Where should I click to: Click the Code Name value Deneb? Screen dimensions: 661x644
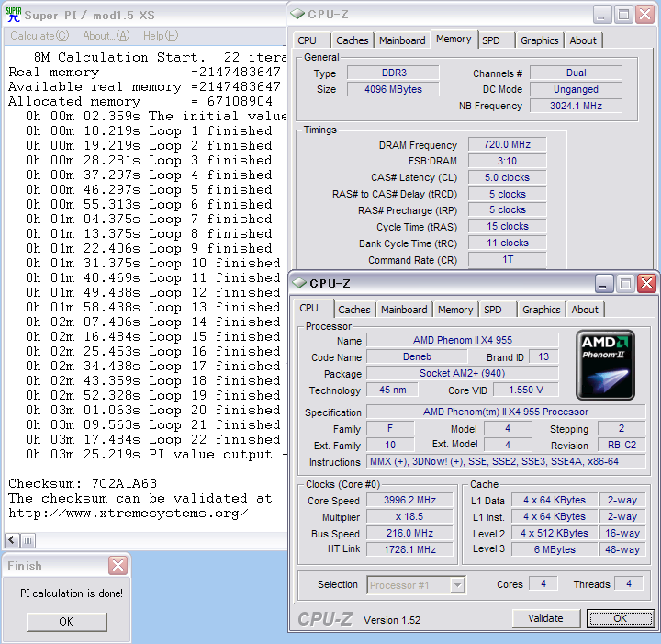[x=417, y=356]
